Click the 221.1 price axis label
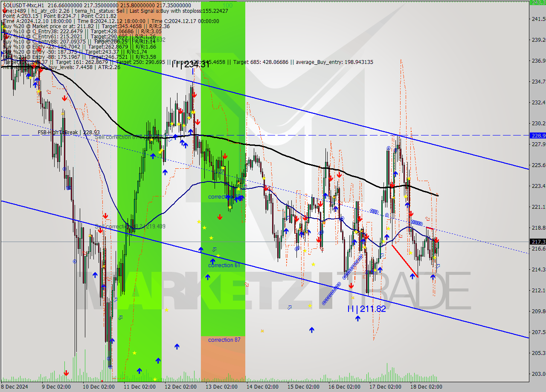The width and height of the screenshot is (546, 392). (x=538, y=207)
